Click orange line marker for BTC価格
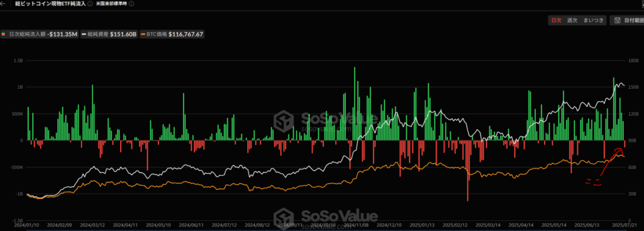Screen dimensions: 644x231 143,35
